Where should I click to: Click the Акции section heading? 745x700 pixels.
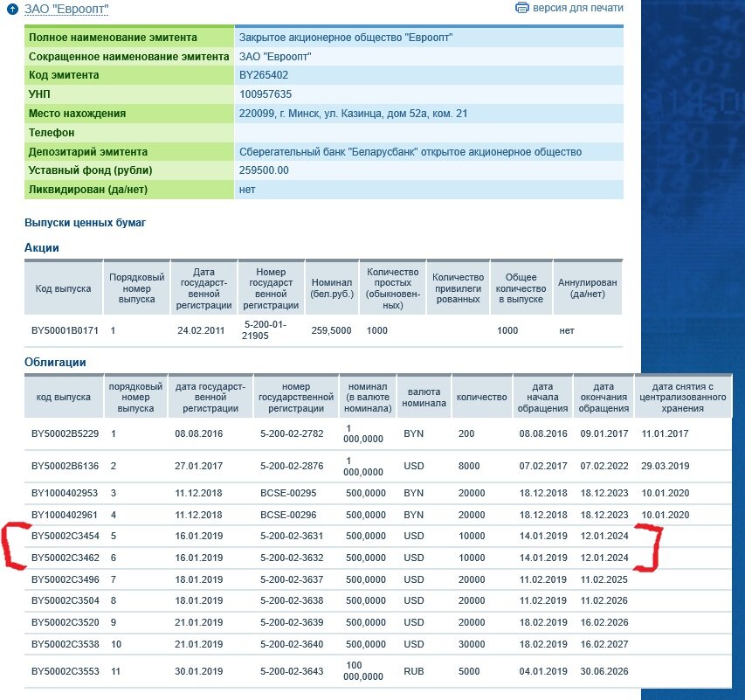(42, 248)
